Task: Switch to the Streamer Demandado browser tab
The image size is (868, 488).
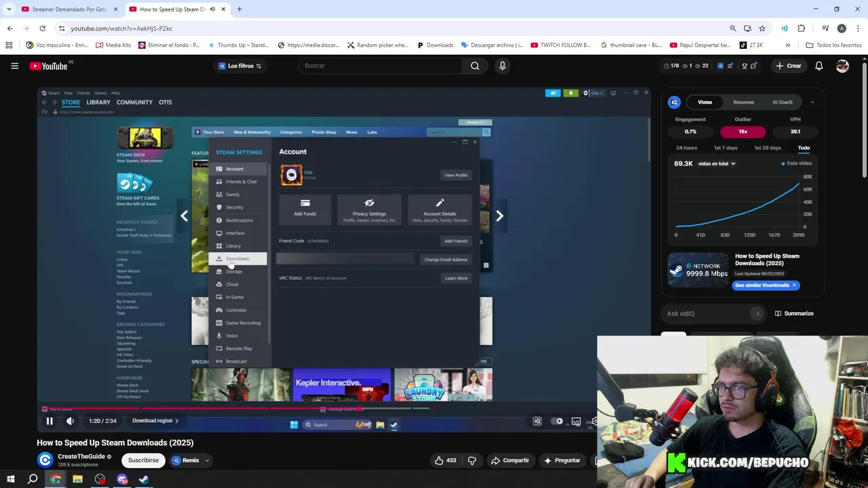Action: [x=68, y=9]
